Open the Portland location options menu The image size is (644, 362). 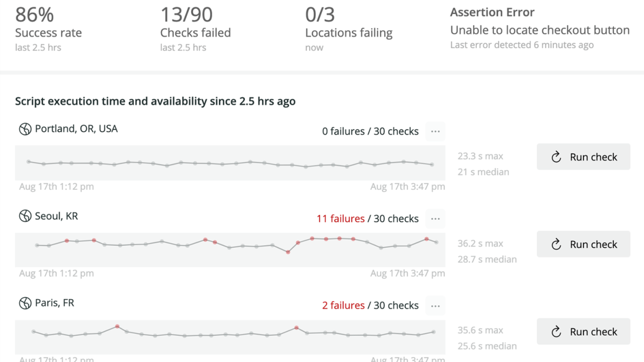(x=435, y=131)
